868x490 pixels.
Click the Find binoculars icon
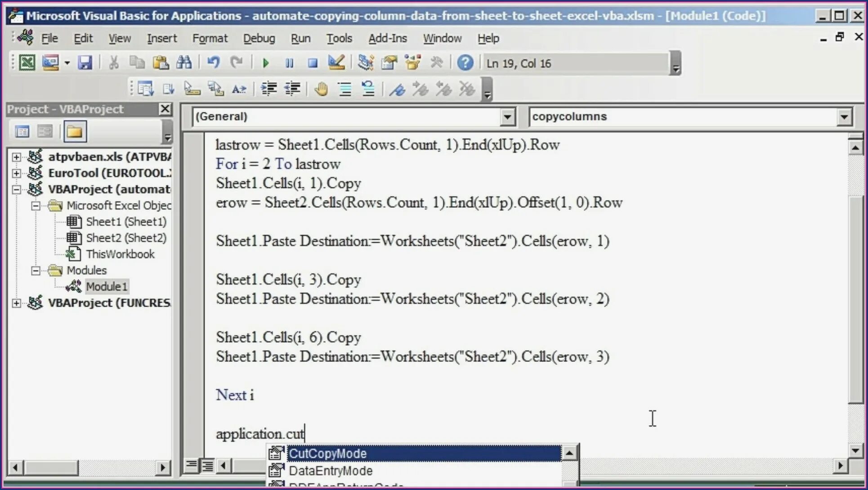pyautogui.click(x=183, y=63)
